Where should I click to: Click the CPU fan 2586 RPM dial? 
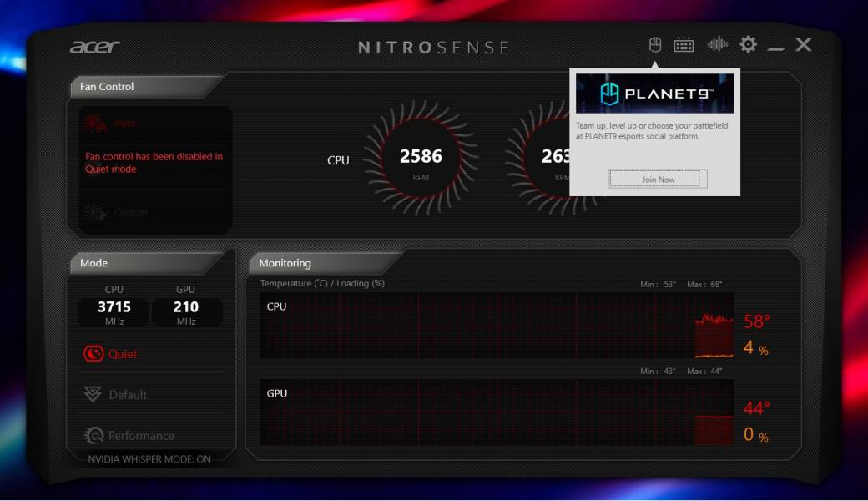pyautogui.click(x=421, y=158)
